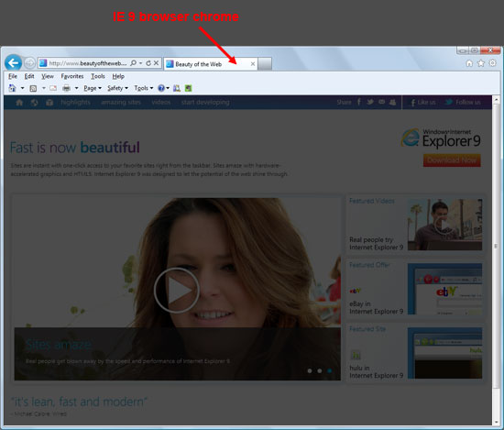Open the Edit menu
The width and height of the screenshot is (504, 430).
tap(29, 76)
